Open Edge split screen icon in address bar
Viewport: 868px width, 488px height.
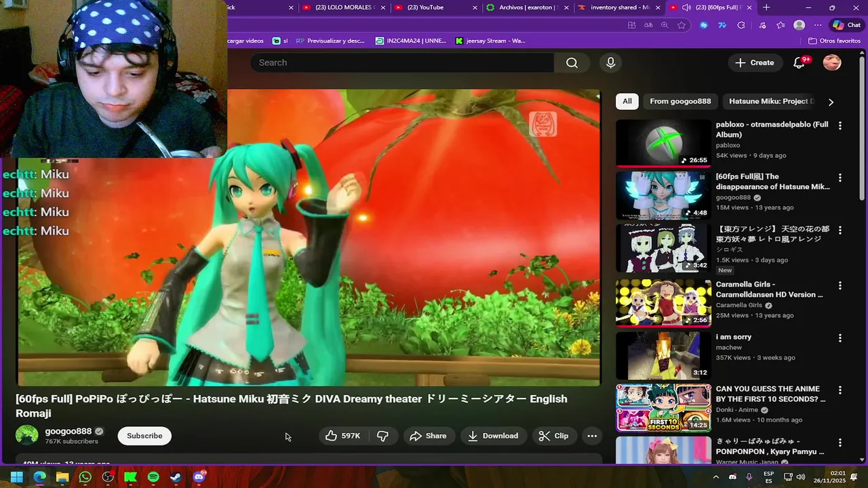point(631,25)
